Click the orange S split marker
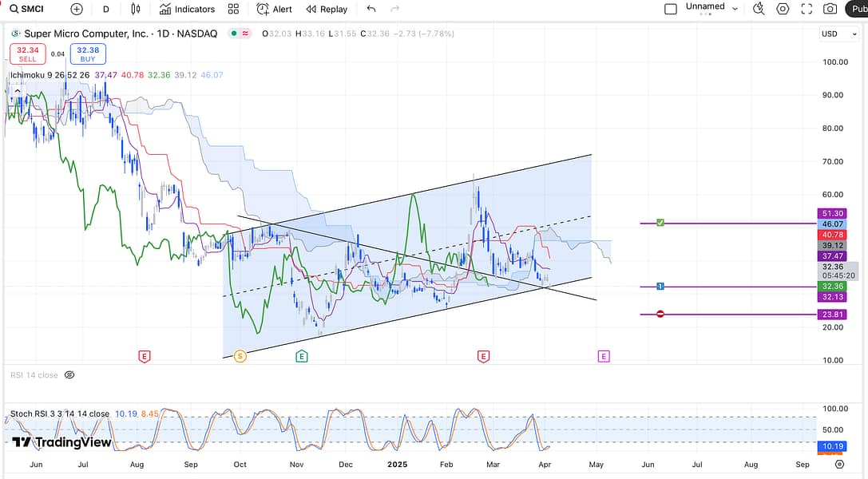868x479 pixels. tap(240, 356)
